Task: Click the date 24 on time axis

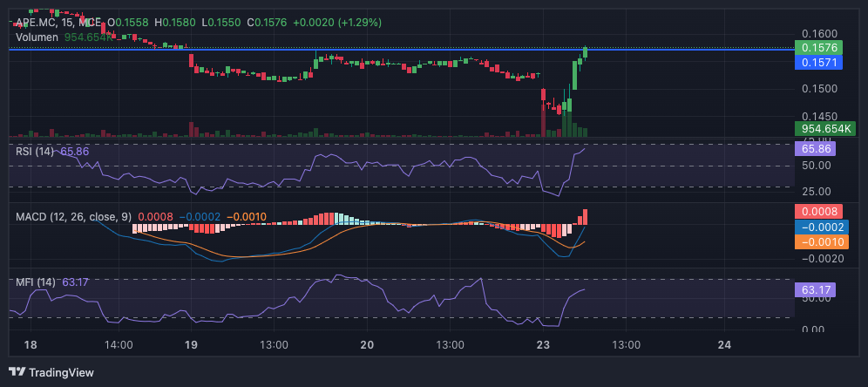Action: [723, 345]
